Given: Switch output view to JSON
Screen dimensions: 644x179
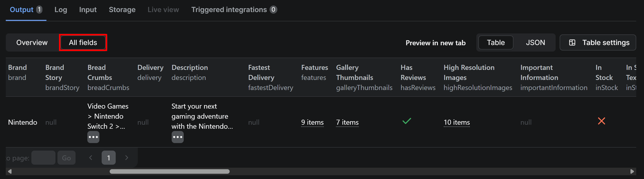Looking at the screenshot, I should [x=536, y=42].
